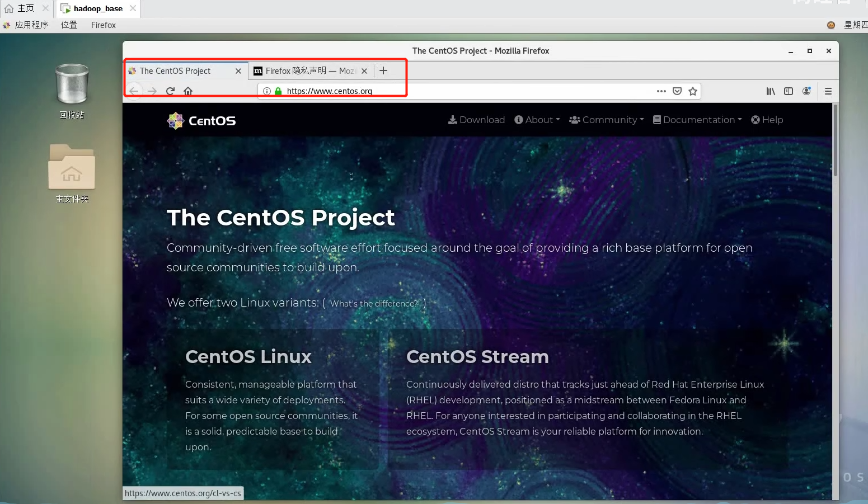
Task: Show site information icon in address bar
Action: point(267,91)
